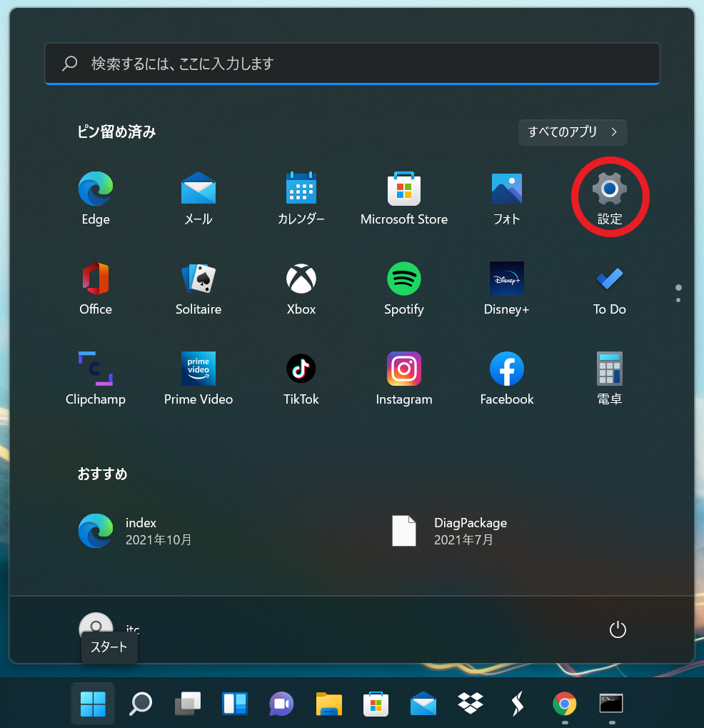Open Dropbox from the taskbar
The height and width of the screenshot is (728, 704).
pos(470,704)
